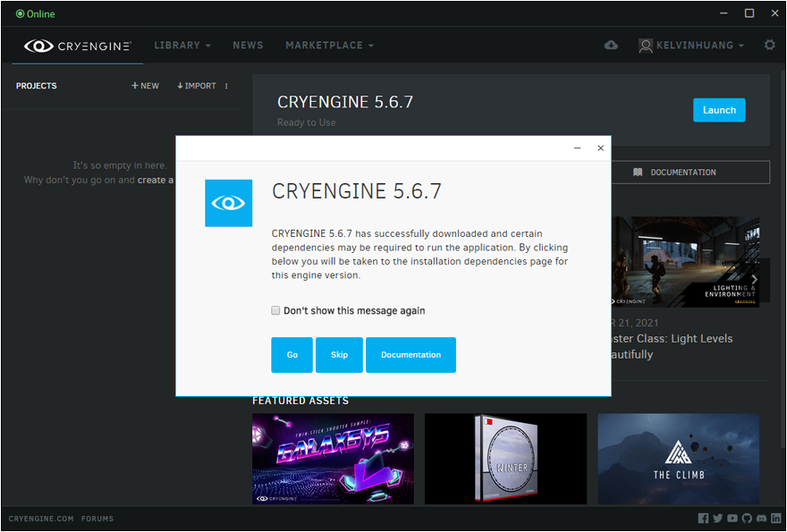Click the FEATURED ASSETS heading
787x532 pixels.
pyautogui.click(x=300, y=401)
